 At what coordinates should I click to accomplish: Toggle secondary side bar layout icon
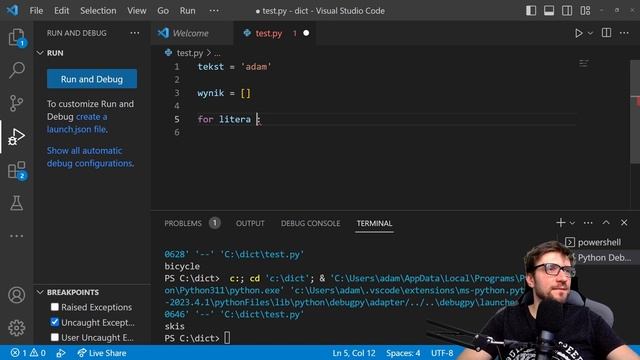coord(567,11)
